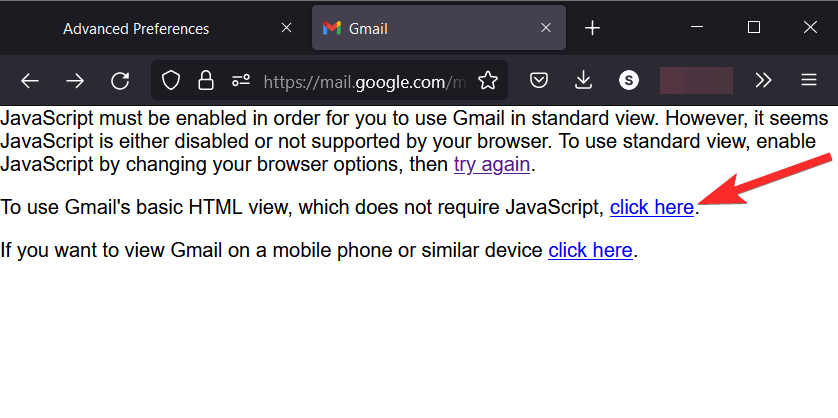This screenshot has width=838, height=418.
Task: Open the Downloads panel
Action: point(584,81)
